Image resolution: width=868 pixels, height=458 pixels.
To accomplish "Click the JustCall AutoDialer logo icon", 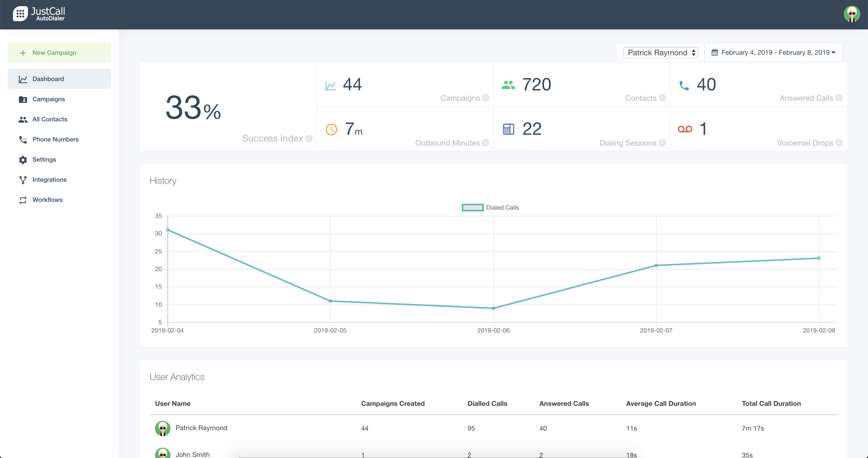I will click(20, 14).
